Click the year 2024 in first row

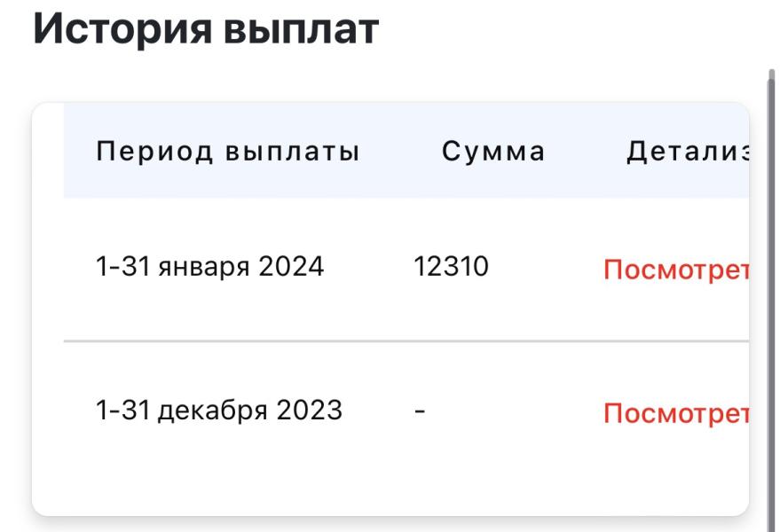coord(291,266)
